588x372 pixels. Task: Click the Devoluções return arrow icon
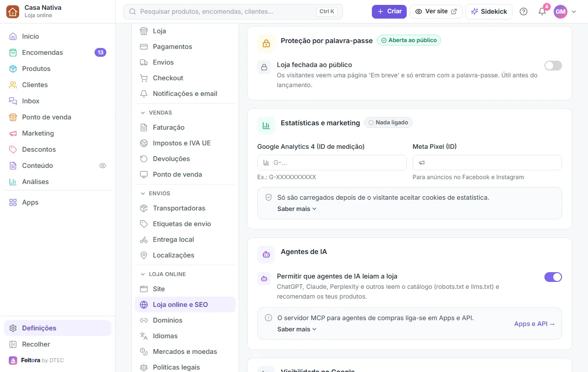[x=144, y=159]
